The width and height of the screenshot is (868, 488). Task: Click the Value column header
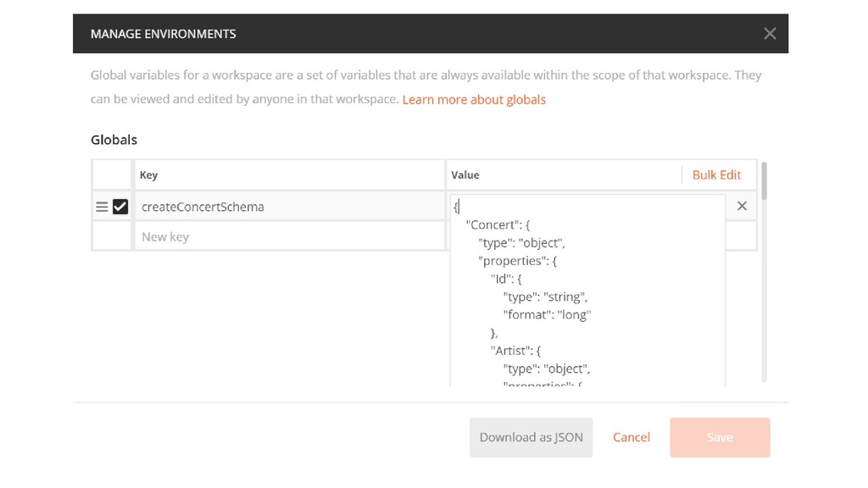465,175
